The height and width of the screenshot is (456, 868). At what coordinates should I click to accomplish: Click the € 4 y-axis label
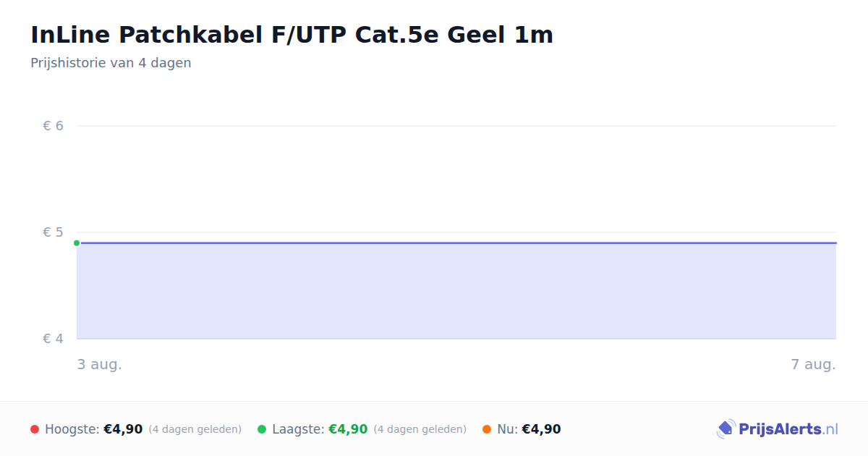(54, 339)
